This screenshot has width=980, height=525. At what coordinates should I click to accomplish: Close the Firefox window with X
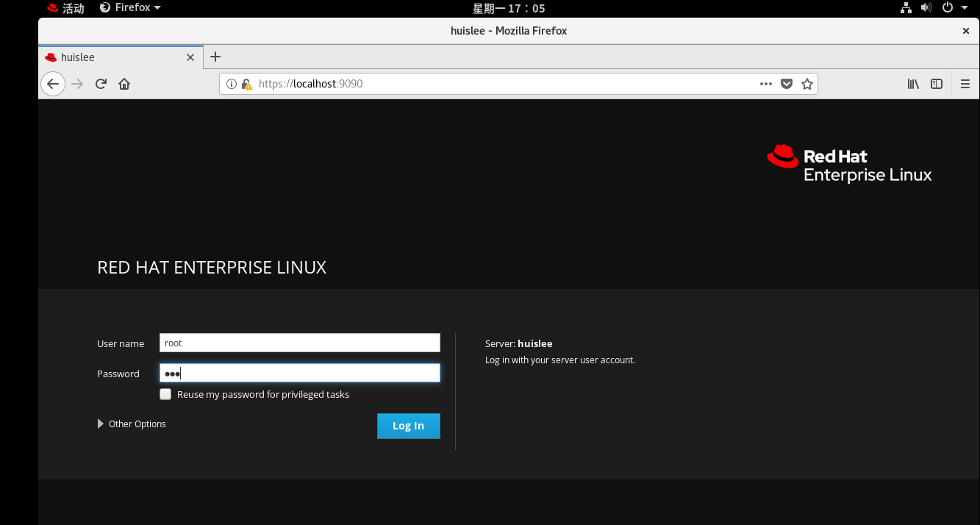coord(966,31)
